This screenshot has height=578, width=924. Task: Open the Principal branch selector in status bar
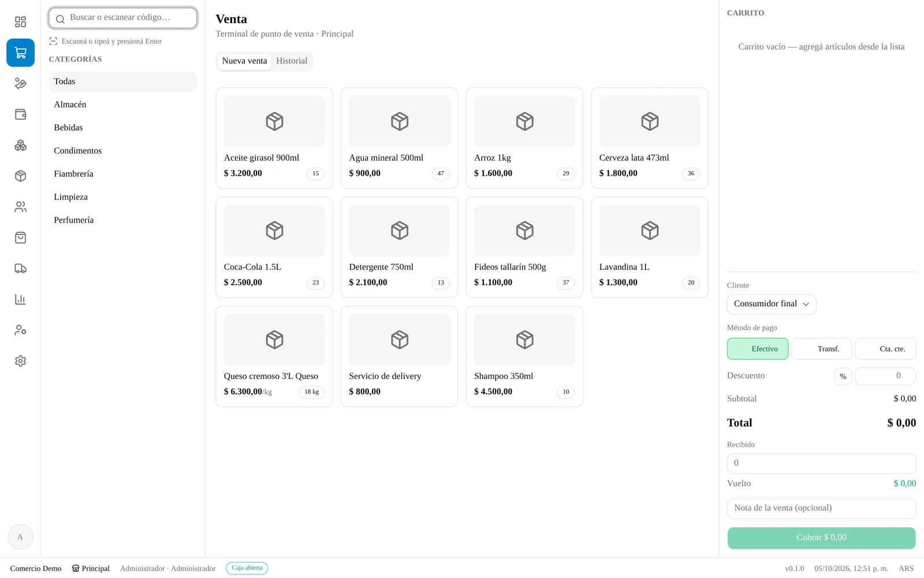point(91,569)
